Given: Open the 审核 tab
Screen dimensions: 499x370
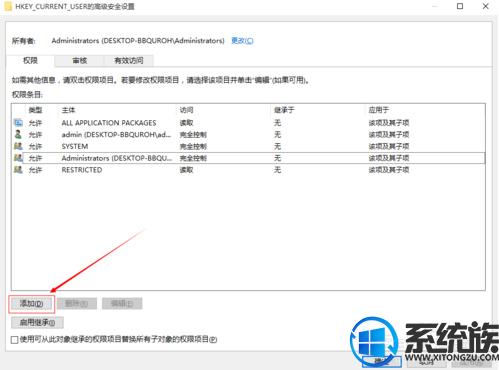Looking at the screenshot, I should 80,61.
